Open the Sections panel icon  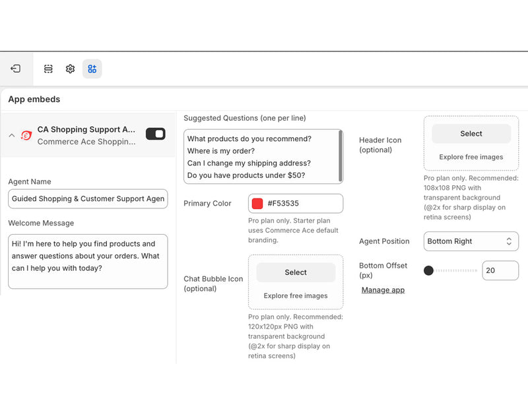point(48,69)
